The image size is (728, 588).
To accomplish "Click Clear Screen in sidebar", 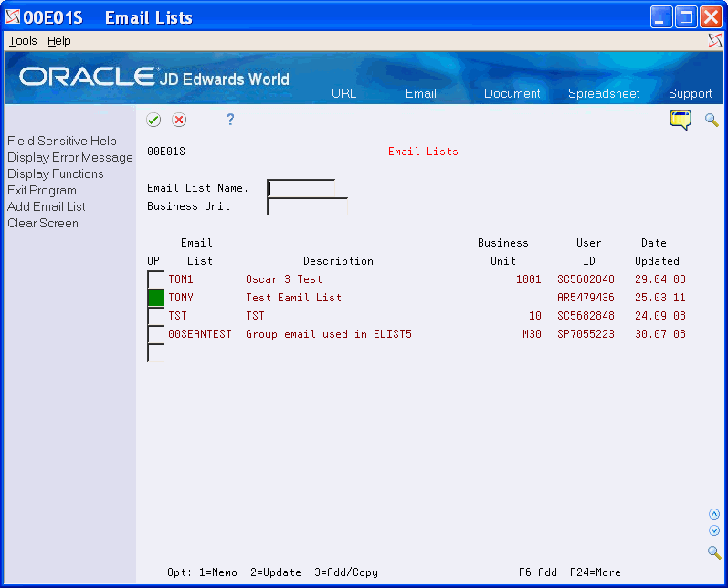I will 43,223.
